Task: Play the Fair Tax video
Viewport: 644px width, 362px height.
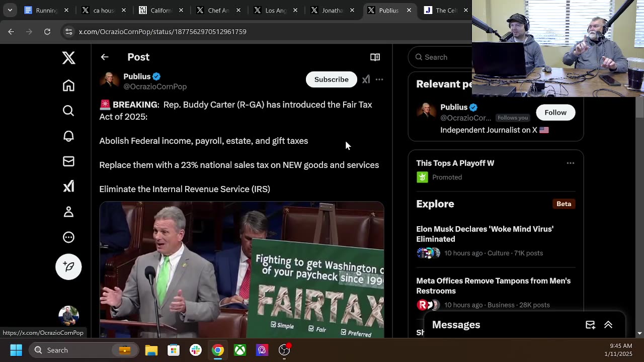Action: coord(242,269)
